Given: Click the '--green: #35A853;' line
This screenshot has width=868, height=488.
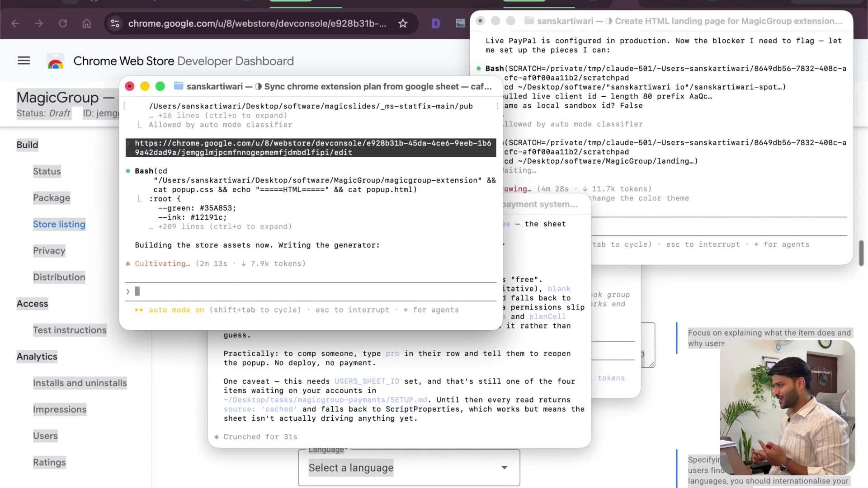Looking at the screenshot, I should tap(197, 208).
